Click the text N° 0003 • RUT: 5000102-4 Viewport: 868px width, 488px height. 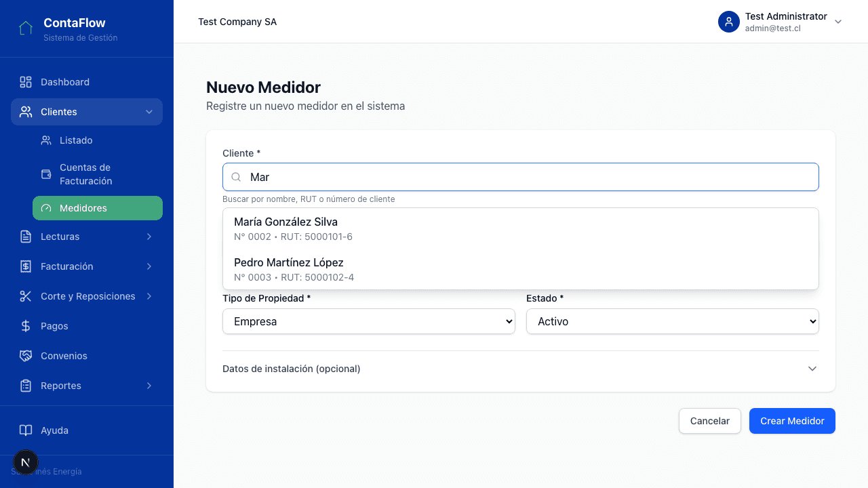point(294,277)
